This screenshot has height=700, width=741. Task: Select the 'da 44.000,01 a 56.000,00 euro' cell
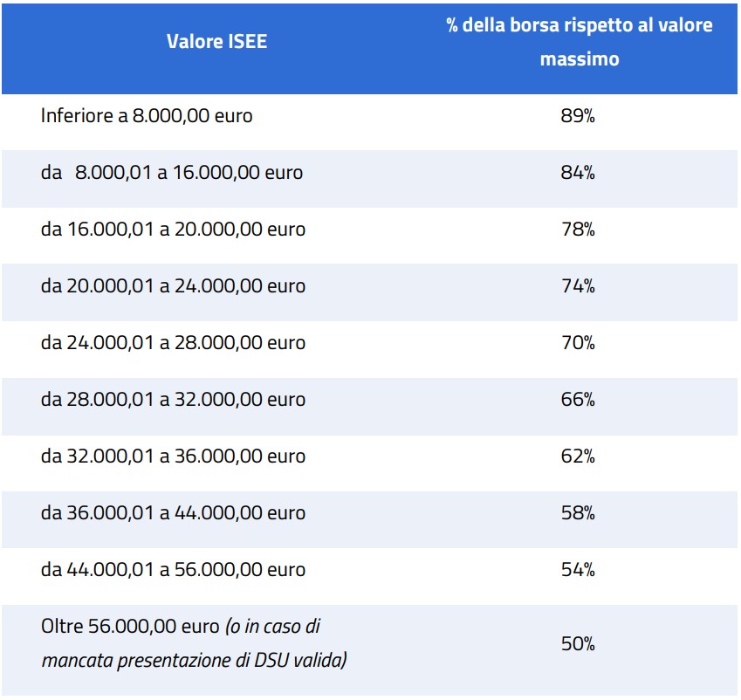click(x=173, y=570)
